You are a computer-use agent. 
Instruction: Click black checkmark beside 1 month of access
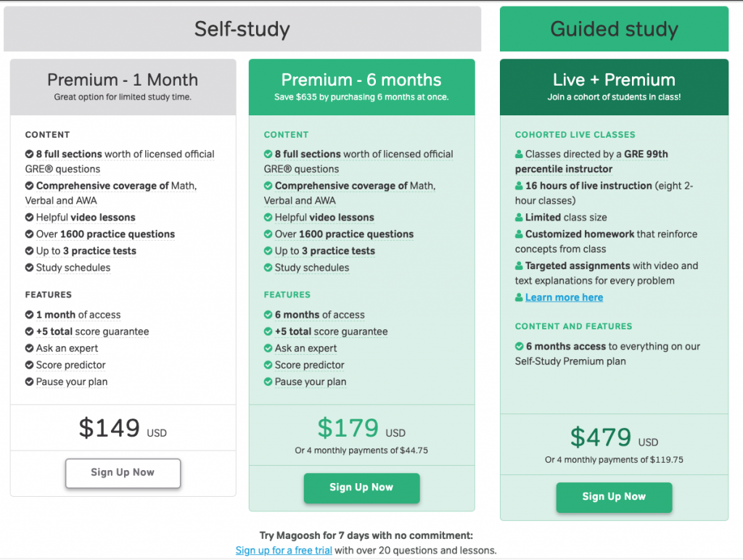[29, 315]
